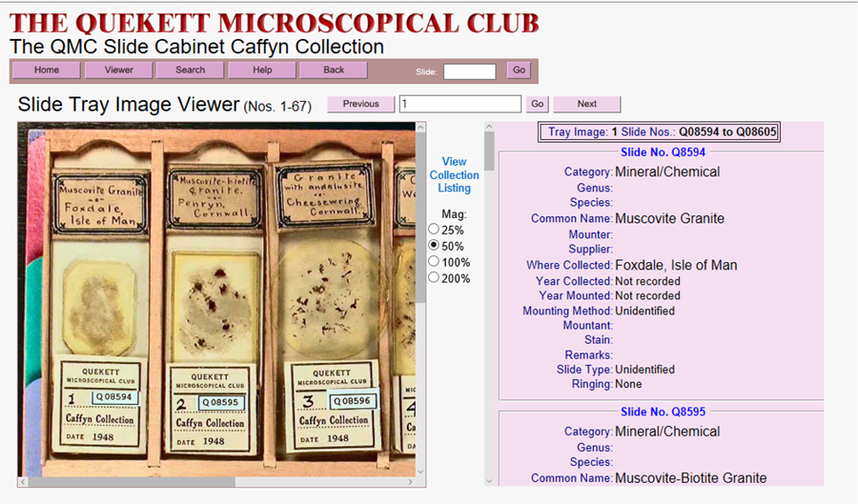Click the tray image vertical scrollbar thumb
The image size is (858, 504).
point(420,218)
